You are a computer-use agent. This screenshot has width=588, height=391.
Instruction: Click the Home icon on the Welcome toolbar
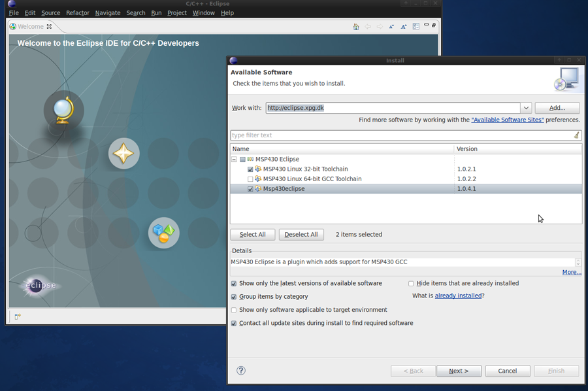[356, 26]
